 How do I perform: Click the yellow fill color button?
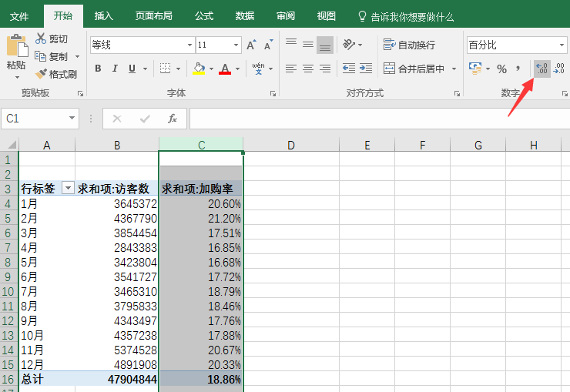tap(199, 69)
